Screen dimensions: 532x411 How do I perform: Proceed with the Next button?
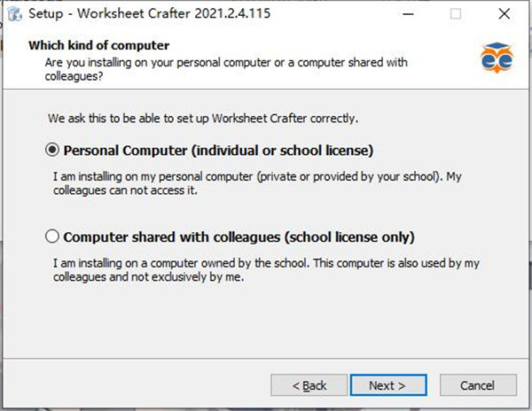coord(387,385)
